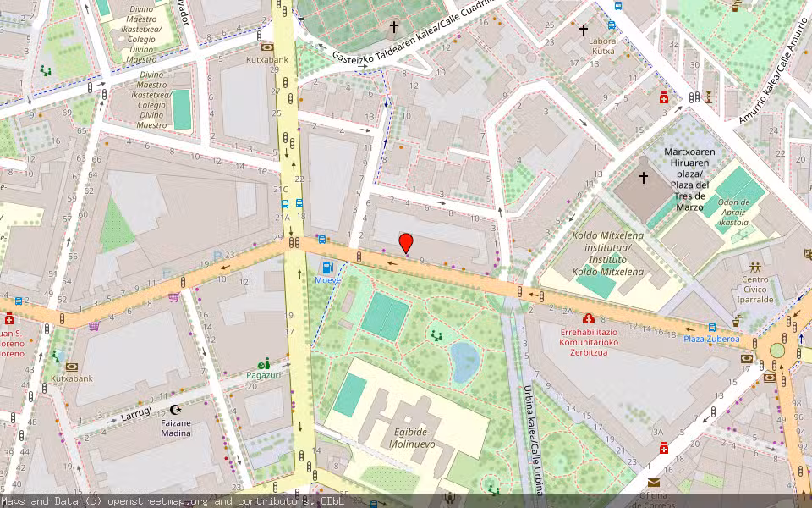Image resolution: width=812 pixels, height=508 pixels.
Task: Click the Centro Cívico Iparralde label
Action: pyautogui.click(x=755, y=290)
